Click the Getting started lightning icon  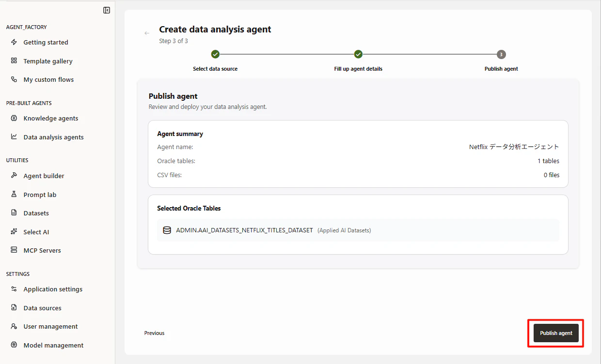pyautogui.click(x=14, y=42)
